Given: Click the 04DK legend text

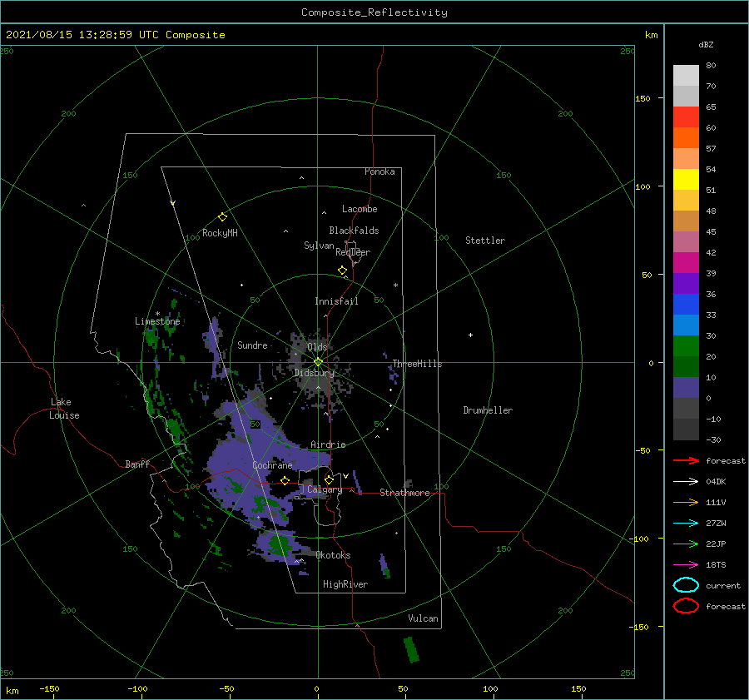Looking at the screenshot, I should 716,482.
